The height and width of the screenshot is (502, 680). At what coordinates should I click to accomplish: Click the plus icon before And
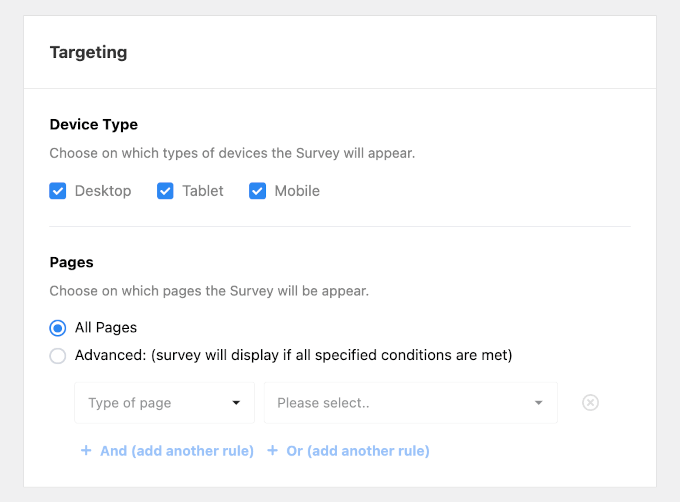tap(86, 451)
